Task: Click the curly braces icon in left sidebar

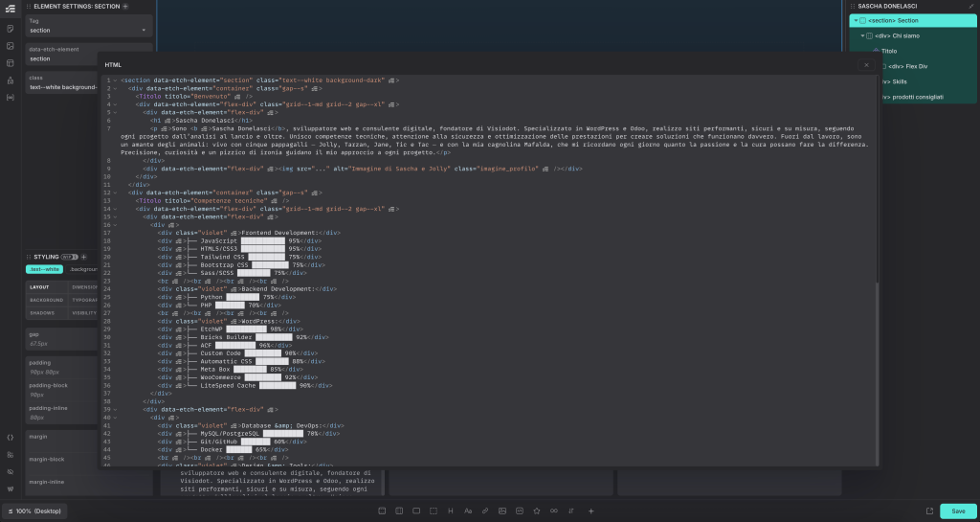Action: coord(10,437)
